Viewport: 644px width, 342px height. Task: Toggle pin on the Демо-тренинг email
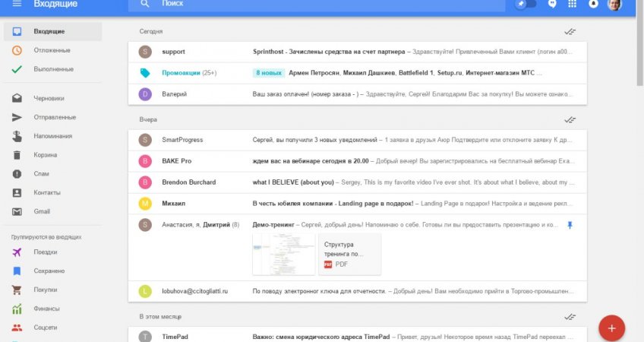[570, 225]
